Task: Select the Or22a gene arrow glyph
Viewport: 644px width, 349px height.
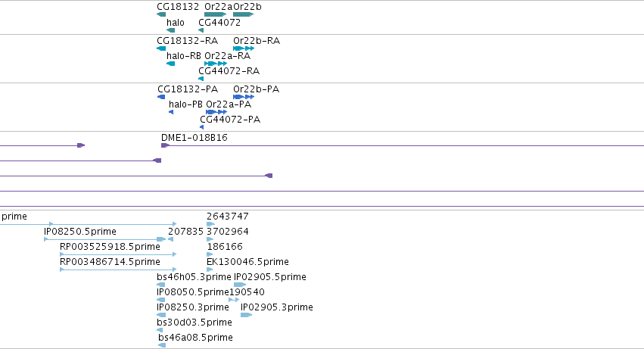Action: pyautogui.click(x=215, y=14)
